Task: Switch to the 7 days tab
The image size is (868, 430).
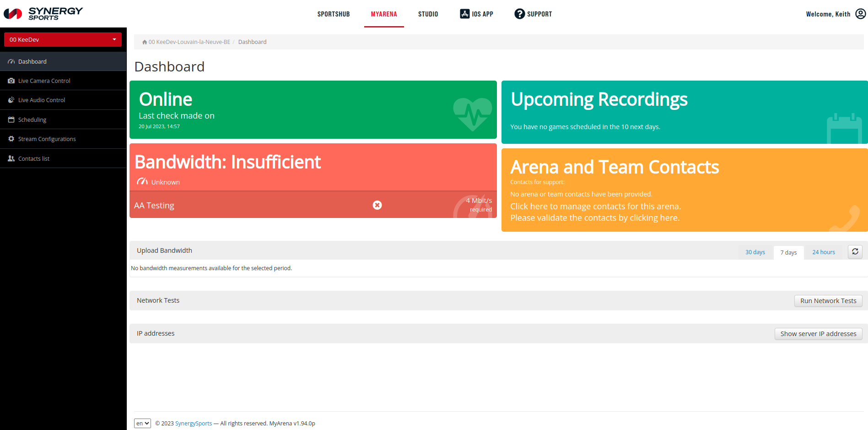Action: 788,252
